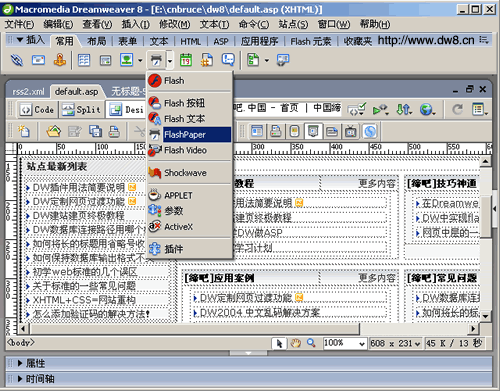
Task: Click the New document icon
Action: tap(24, 132)
